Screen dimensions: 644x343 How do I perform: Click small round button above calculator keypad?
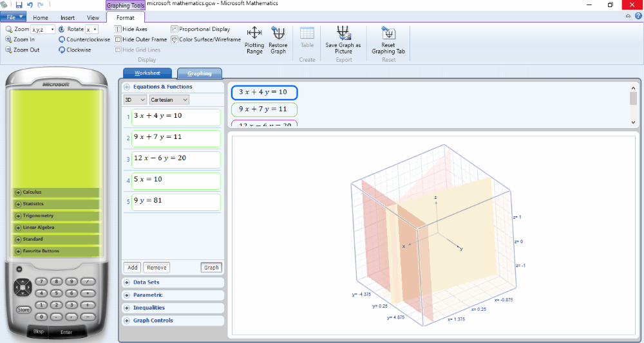tap(19, 269)
